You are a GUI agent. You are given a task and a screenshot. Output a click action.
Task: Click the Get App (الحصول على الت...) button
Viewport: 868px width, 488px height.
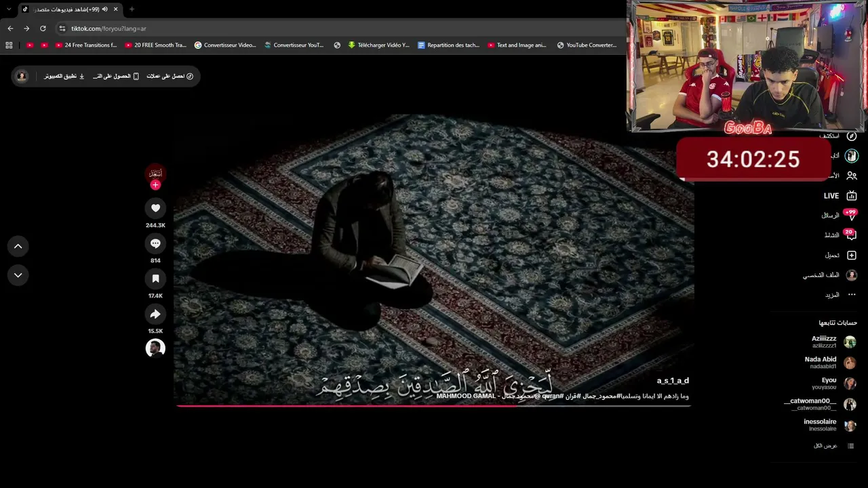[116, 76]
